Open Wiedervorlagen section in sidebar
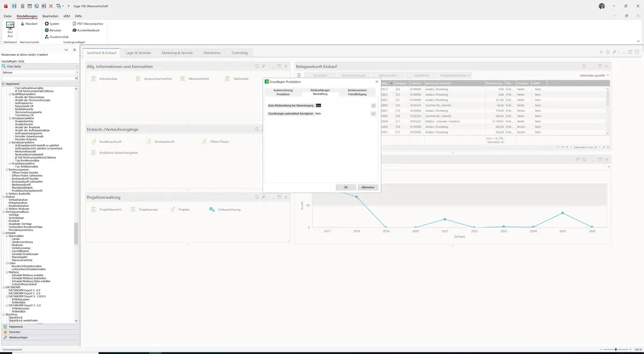 (x=40, y=337)
